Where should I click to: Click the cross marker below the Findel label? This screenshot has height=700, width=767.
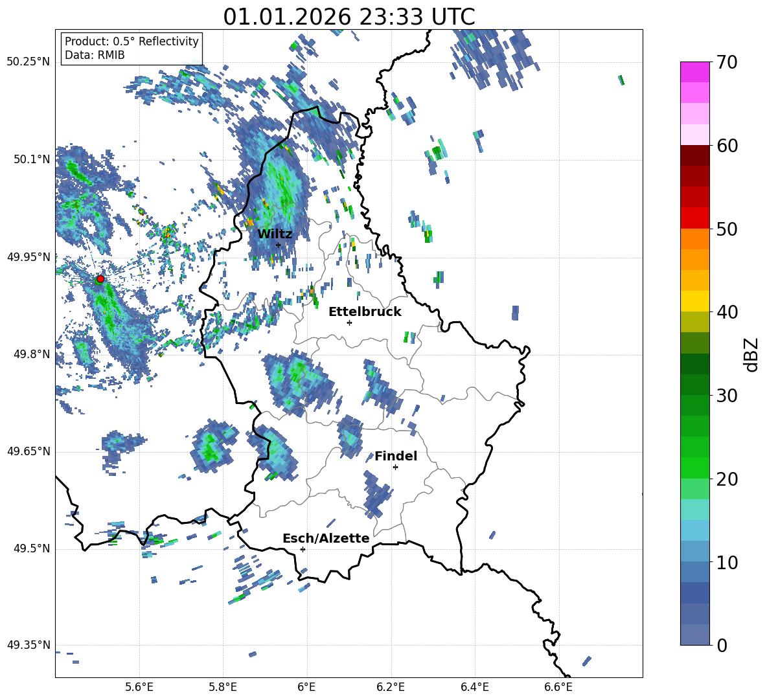coord(395,468)
